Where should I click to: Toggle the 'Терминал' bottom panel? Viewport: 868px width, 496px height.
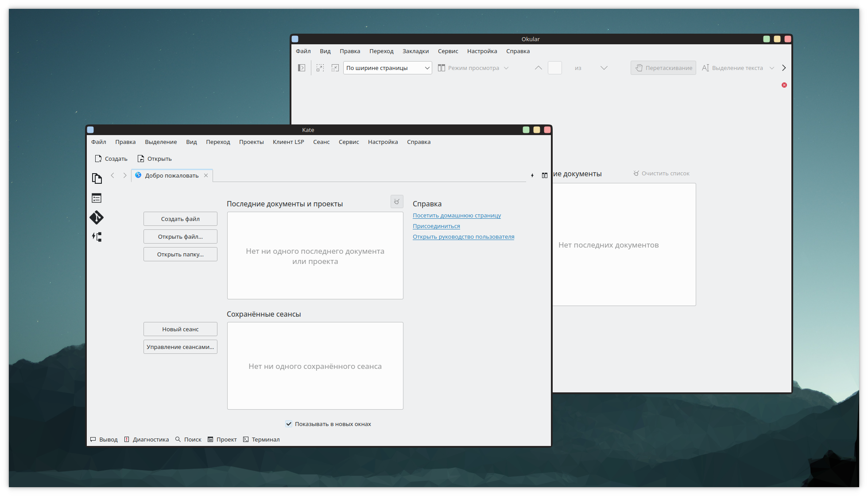tap(261, 439)
